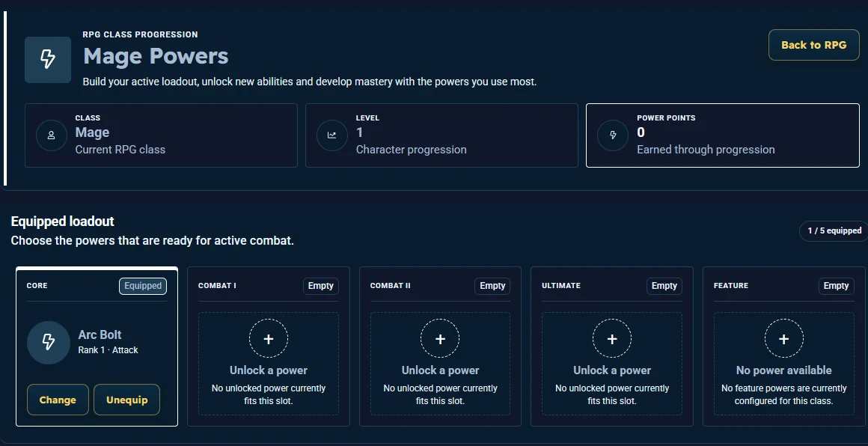Click the Equipped loadout heading
The height and width of the screenshot is (446, 868).
63,222
